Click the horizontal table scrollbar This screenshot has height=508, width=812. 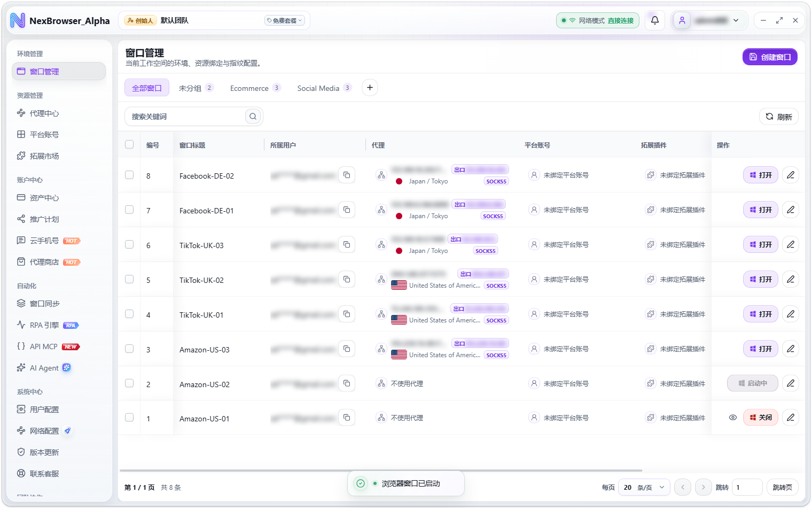tap(380, 471)
